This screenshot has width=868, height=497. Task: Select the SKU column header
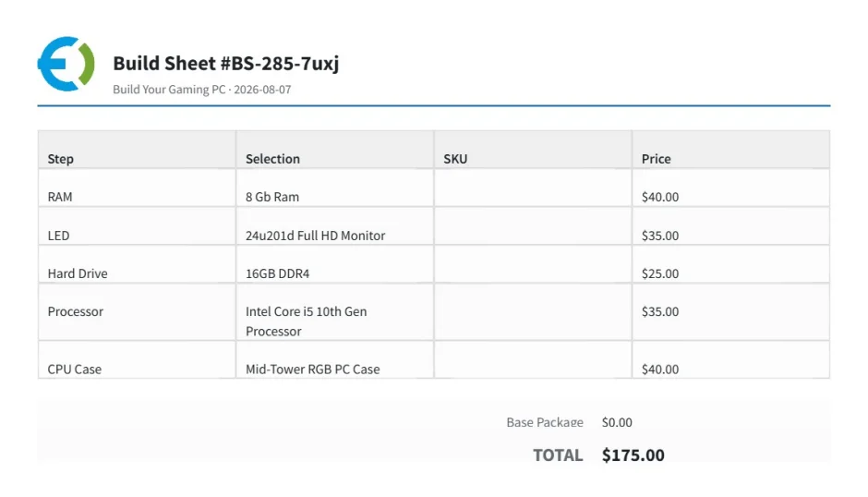[x=533, y=150]
